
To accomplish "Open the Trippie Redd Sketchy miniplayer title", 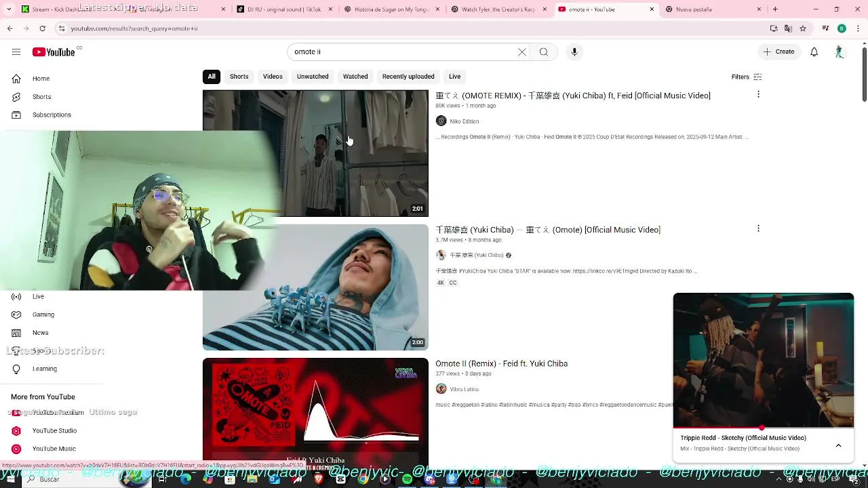I will click(743, 438).
